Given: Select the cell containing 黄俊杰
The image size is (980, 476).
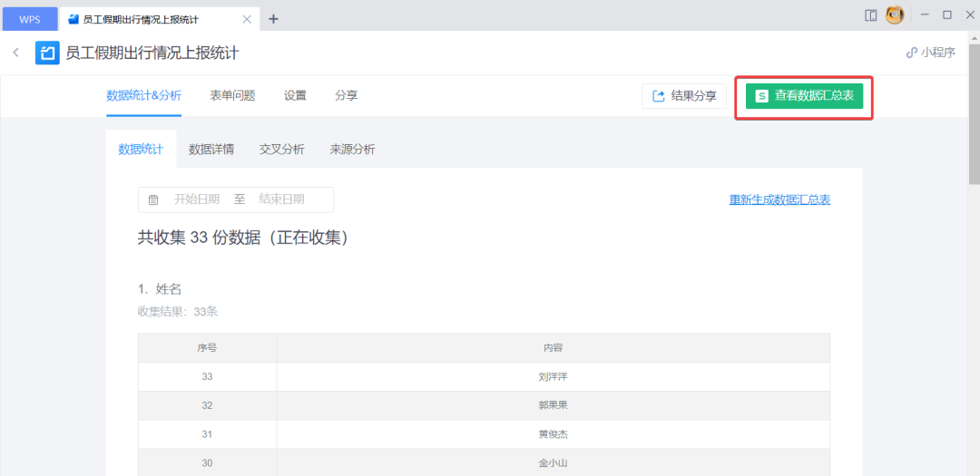Looking at the screenshot, I should pos(554,434).
